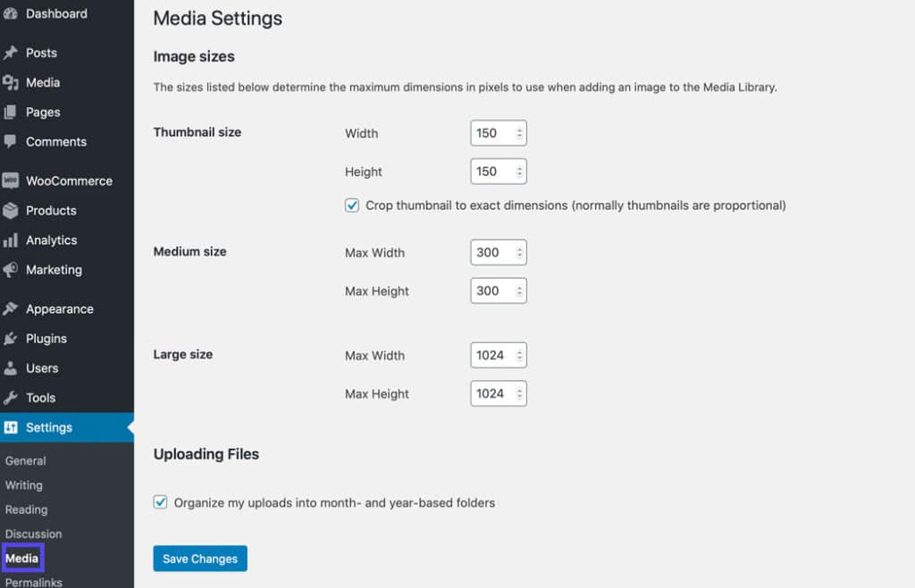Open the Discussion settings page
This screenshot has width=915, height=588.
(x=31, y=533)
